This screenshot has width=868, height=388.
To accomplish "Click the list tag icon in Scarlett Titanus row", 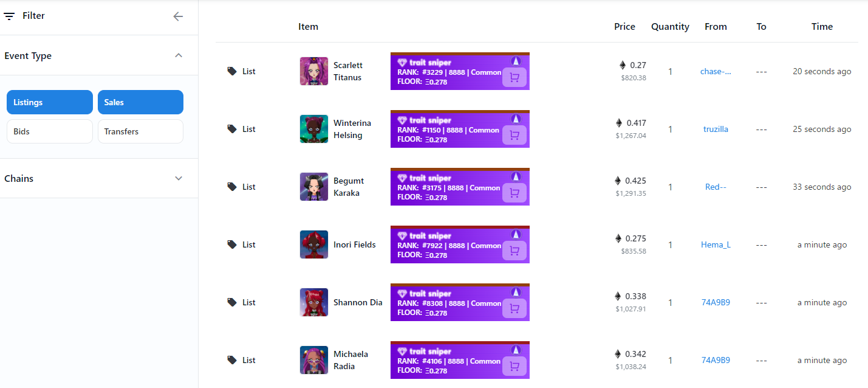I will click(232, 71).
